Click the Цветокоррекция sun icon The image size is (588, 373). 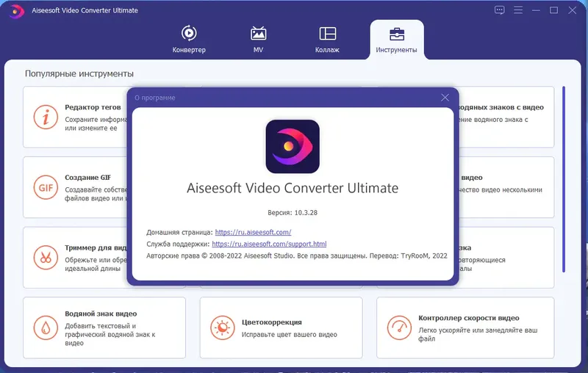pos(223,327)
